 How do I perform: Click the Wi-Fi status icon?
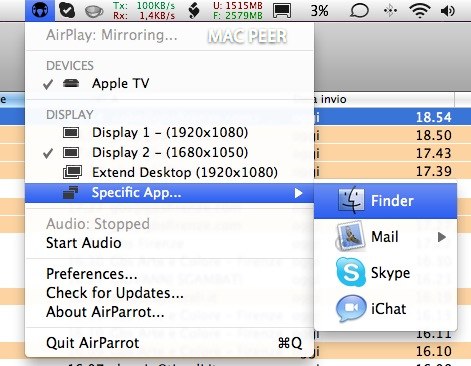[419, 10]
